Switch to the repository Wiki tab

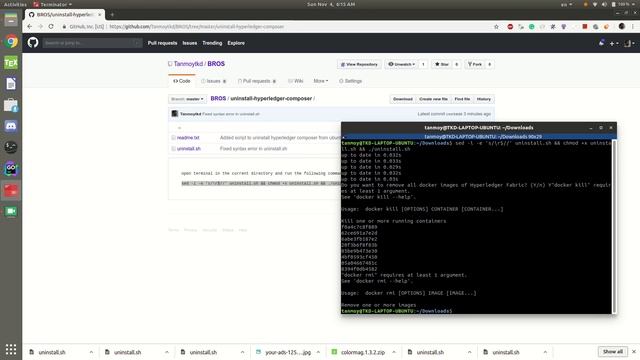point(296,81)
